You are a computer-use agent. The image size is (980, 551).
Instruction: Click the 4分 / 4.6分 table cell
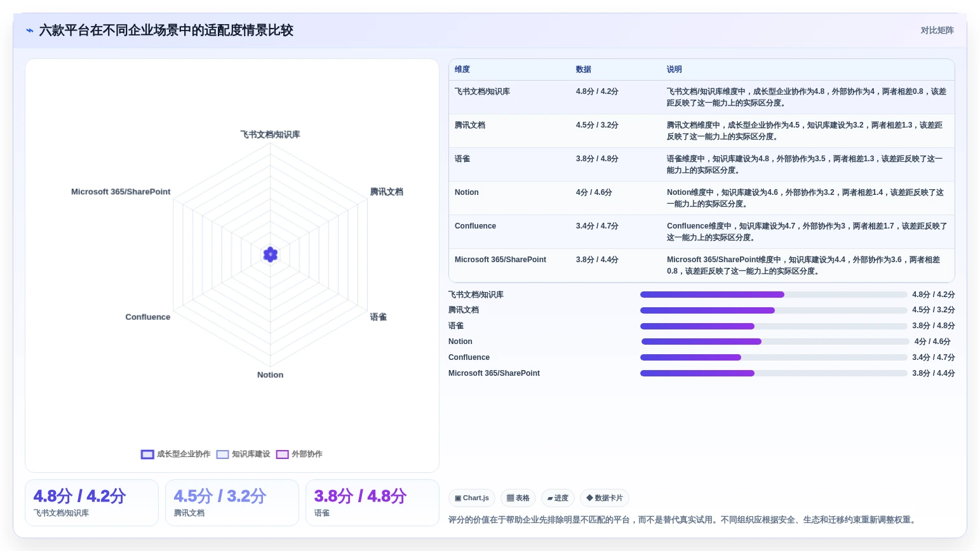pos(594,193)
